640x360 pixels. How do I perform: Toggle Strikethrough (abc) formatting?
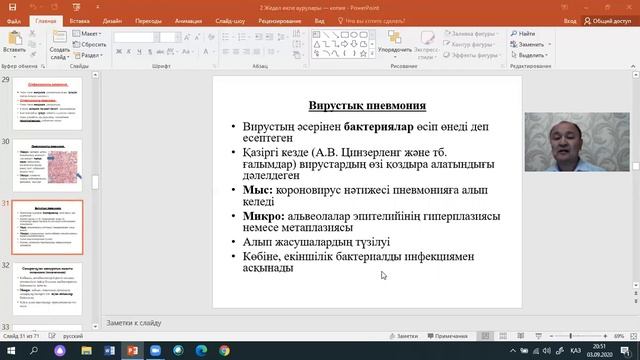coord(160,51)
